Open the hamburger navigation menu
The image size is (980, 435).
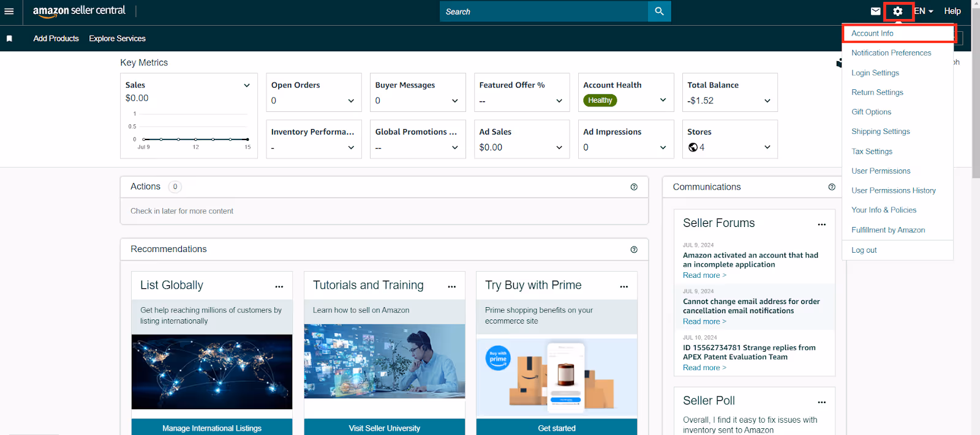pyautogui.click(x=9, y=12)
